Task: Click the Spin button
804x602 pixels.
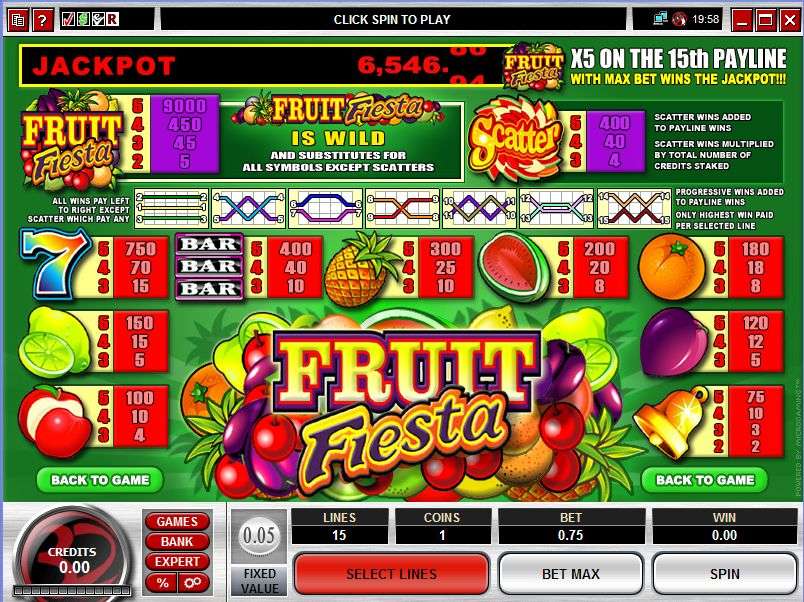Action: tap(725, 574)
